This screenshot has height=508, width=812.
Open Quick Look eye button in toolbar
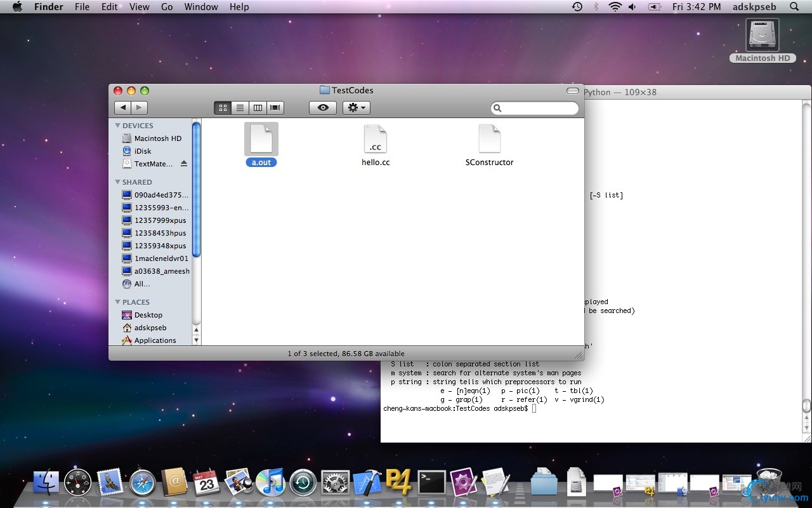[323, 108]
